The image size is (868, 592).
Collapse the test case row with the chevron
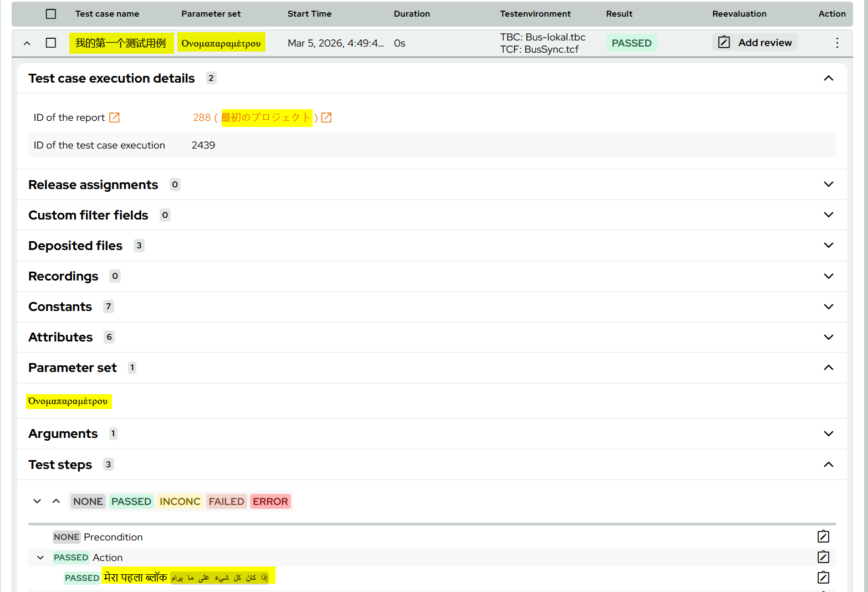pos(27,43)
